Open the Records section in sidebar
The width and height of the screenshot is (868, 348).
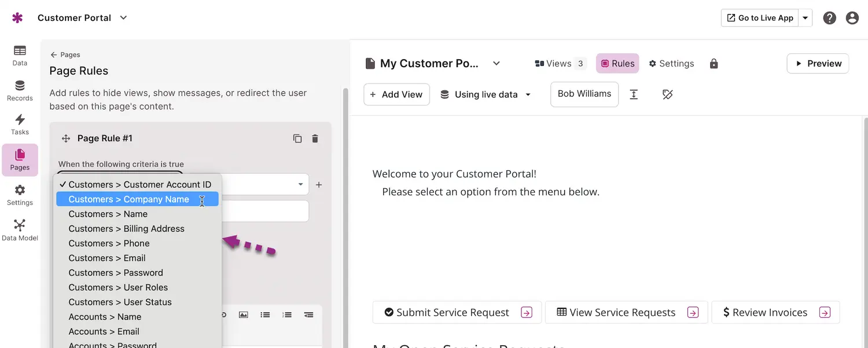coord(20,90)
